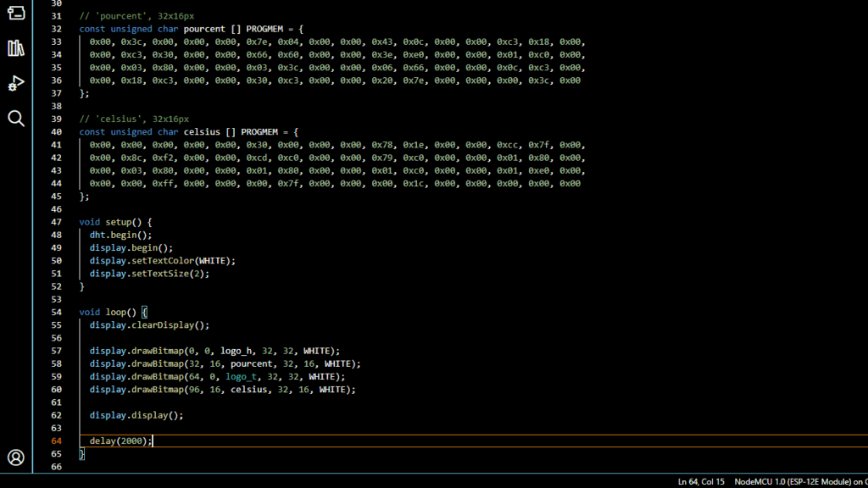Click line number 47 in gutter
Image resolution: width=868 pixels, height=488 pixels.
click(x=57, y=222)
